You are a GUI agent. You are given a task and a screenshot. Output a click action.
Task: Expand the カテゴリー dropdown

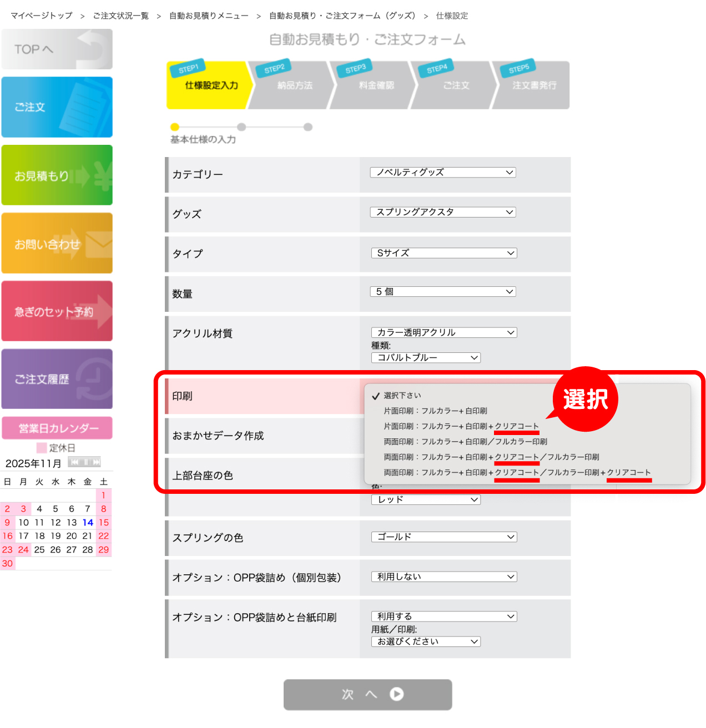(x=443, y=173)
